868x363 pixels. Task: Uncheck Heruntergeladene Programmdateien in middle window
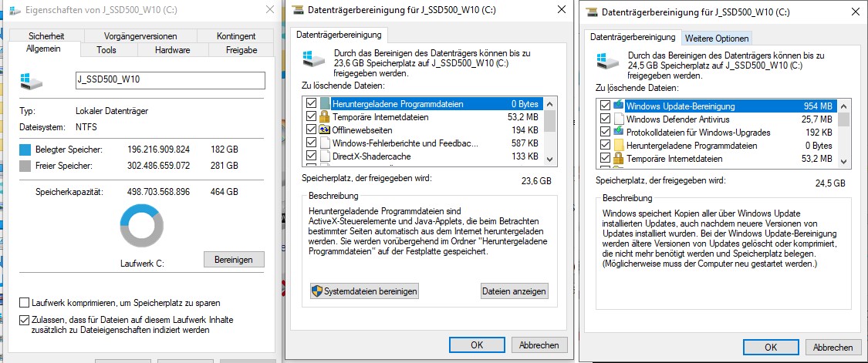311,103
